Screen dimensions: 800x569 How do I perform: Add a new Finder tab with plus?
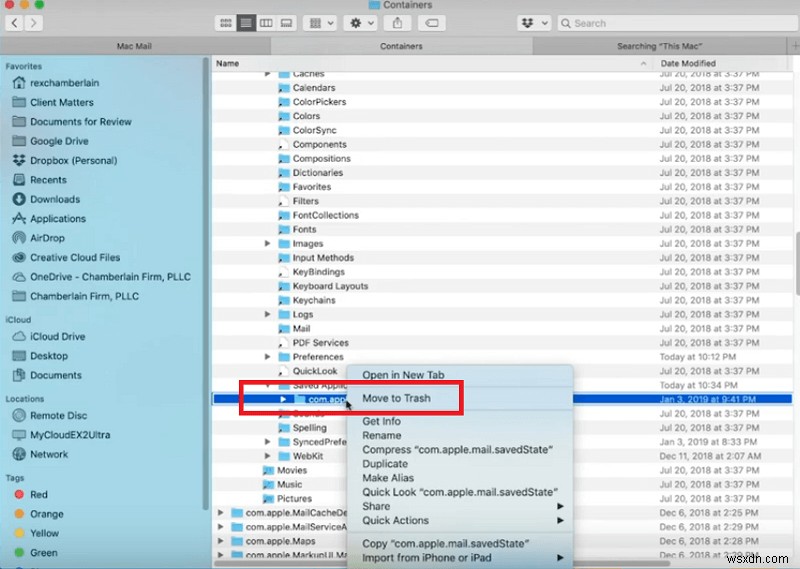[794, 46]
